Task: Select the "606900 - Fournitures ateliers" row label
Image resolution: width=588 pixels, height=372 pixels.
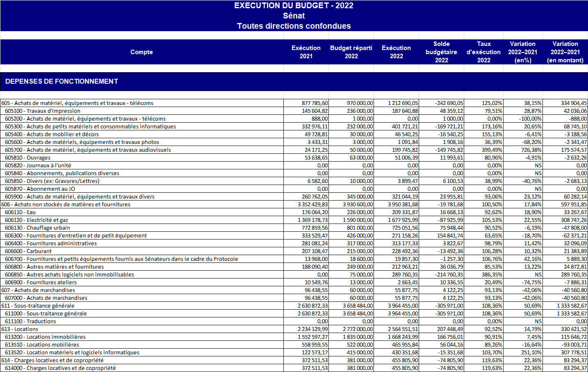Action: click(x=41, y=283)
